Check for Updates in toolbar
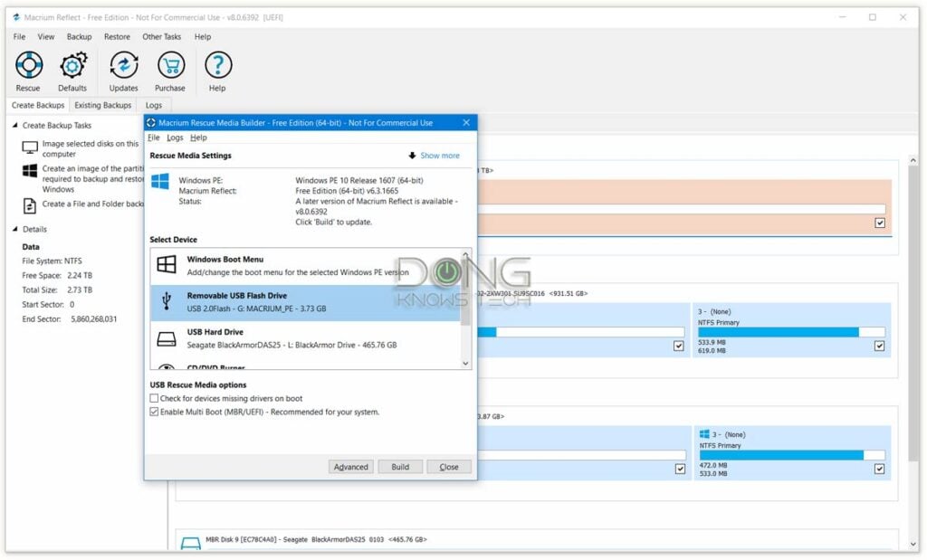 [x=123, y=71]
